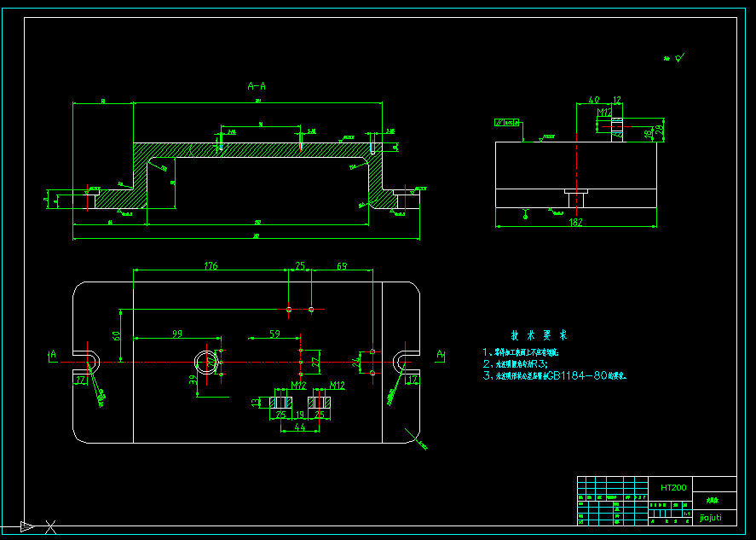The image size is (756, 540).
Task: Select the 19 dimension between threaded holes
Action: click(300, 415)
